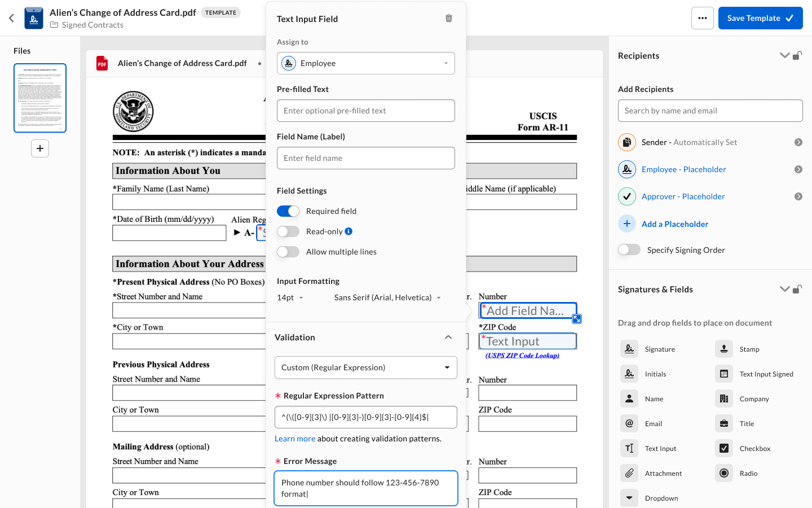Screen dimensions: 812x508
Task: Click the Field Name label input
Action: 366,158
